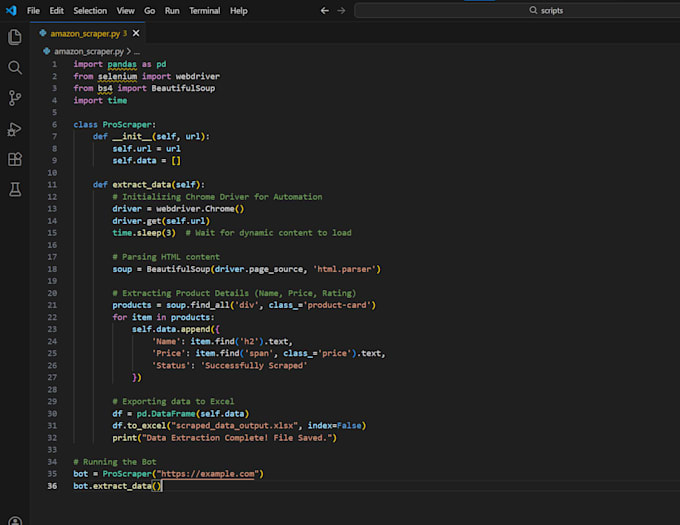Open the Accounts icon at bottom
Viewport: 680px width, 525px height.
[x=15, y=521]
